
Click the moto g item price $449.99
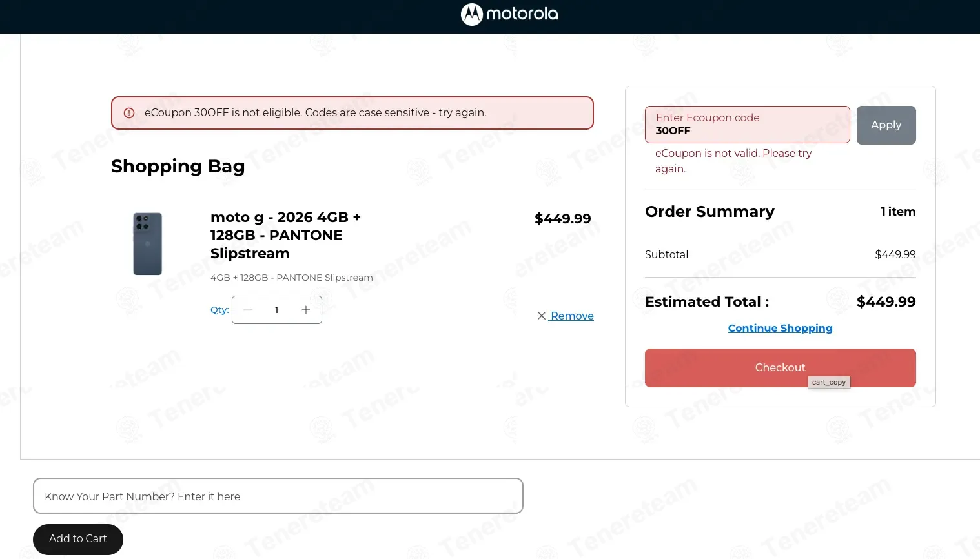point(563,219)
